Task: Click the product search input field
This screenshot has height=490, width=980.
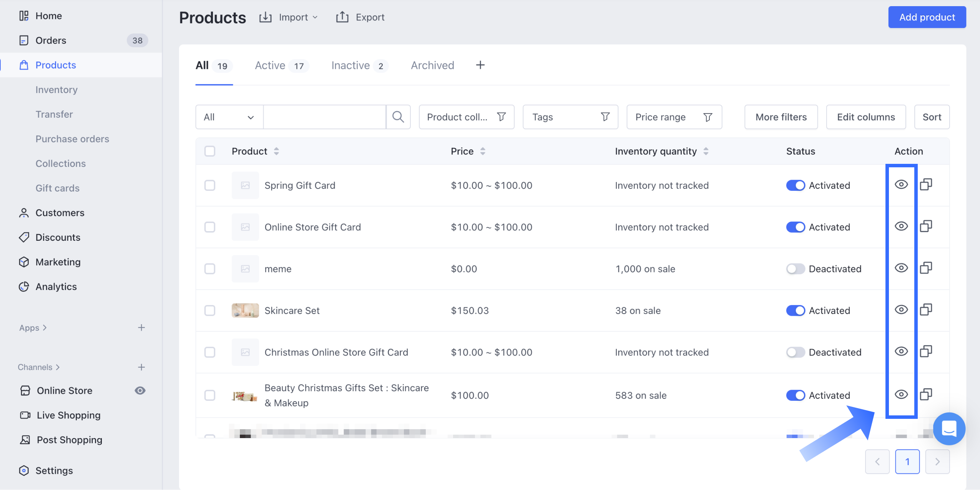Action: click(x=324, y=117)
